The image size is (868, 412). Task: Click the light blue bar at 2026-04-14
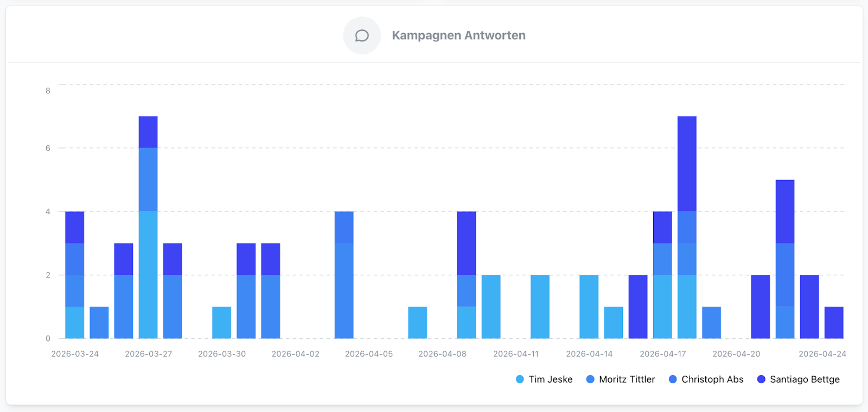point(589,306)
